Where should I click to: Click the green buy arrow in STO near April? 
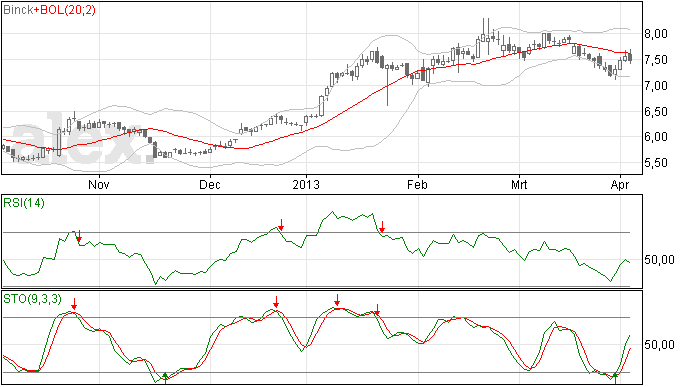pyautogui.click(x=615, y=378)
